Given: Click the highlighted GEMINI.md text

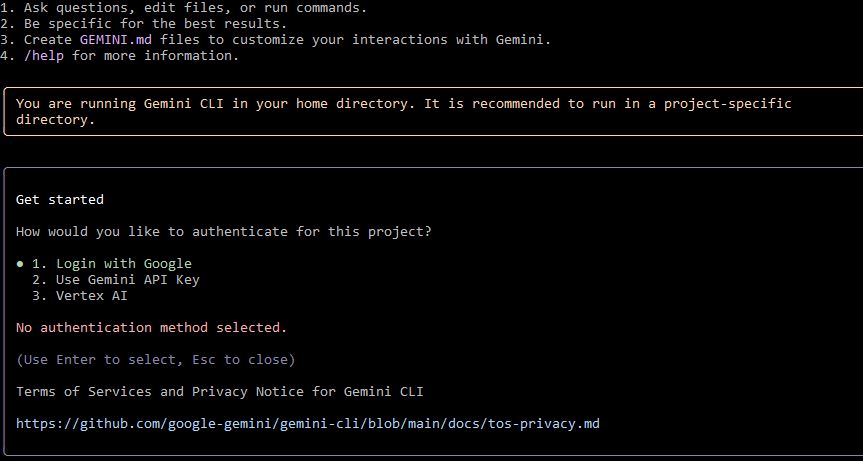Looking at the screenshot, I should [x=115, y=40].
